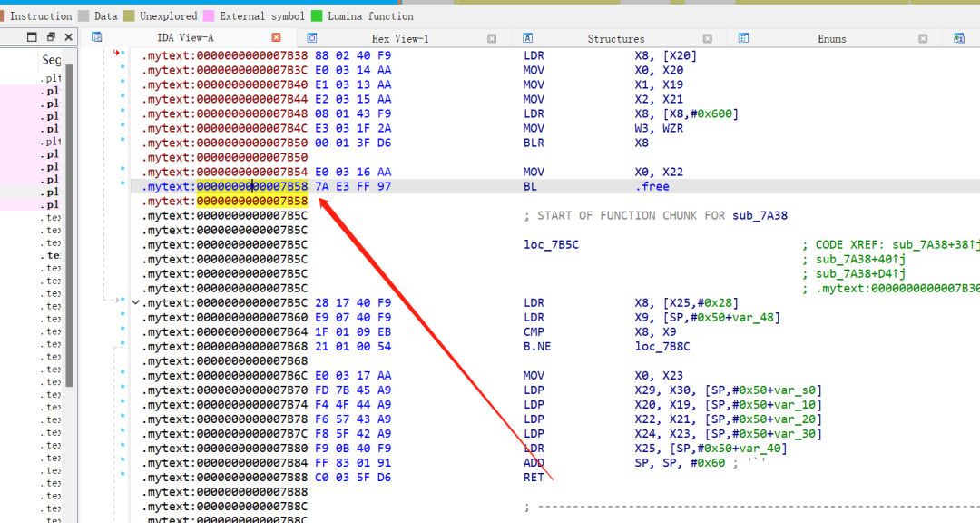Click the sub_7A38+38 CODE XREF reference
980x523 pixels.
click(936, 244)
